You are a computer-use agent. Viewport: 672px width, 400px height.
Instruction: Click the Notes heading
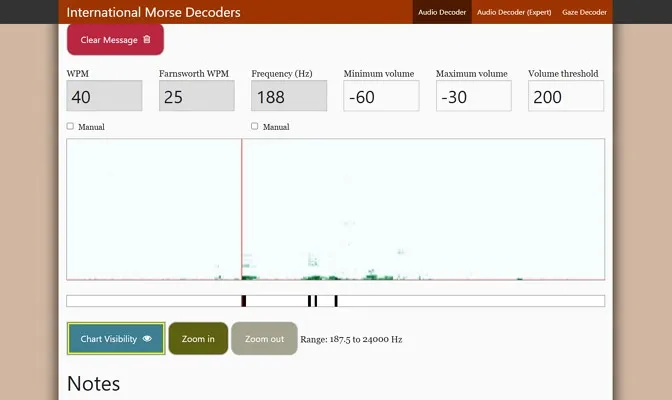click(93, 383)
